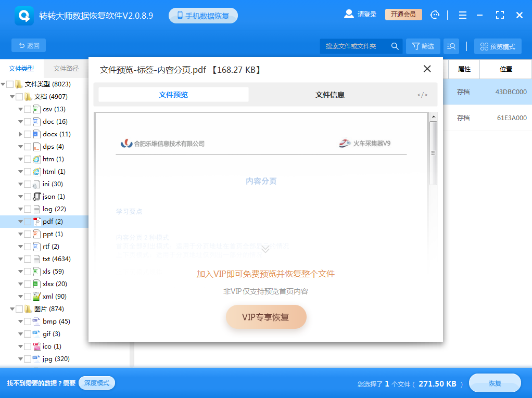The image size is (532, 398).
Task: Click the 深度模式 button
Action: (97, 383)
